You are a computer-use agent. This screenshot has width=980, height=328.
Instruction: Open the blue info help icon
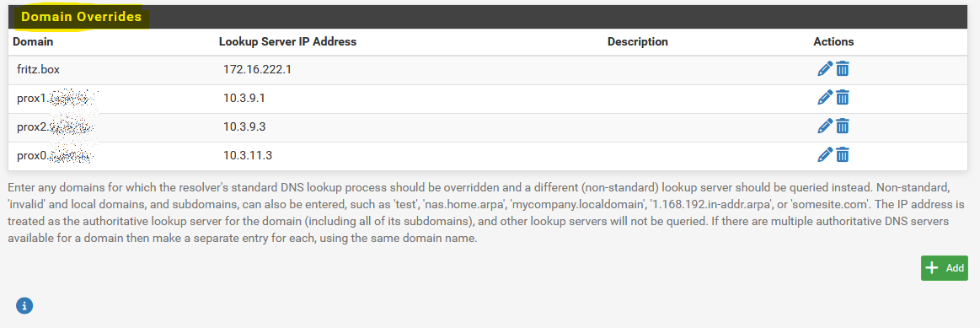[24, 305]
